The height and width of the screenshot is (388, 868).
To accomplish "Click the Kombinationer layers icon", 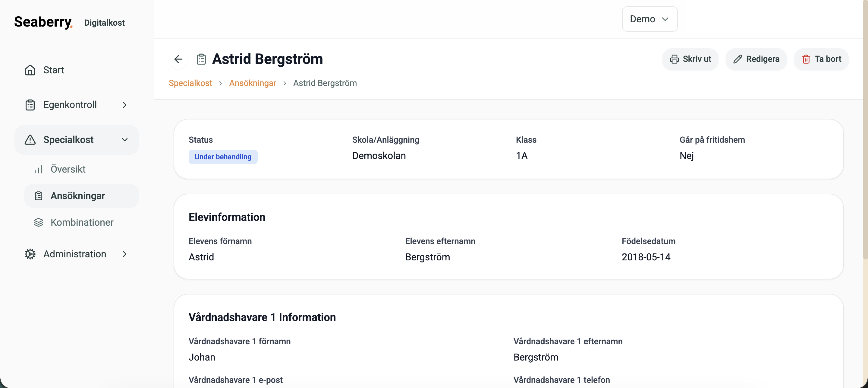I will coord(39,222).
